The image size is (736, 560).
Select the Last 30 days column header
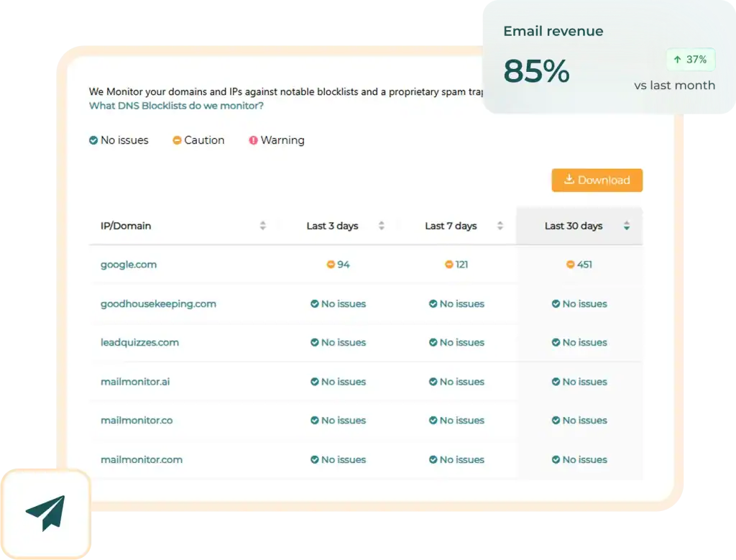tap(575, 225)
